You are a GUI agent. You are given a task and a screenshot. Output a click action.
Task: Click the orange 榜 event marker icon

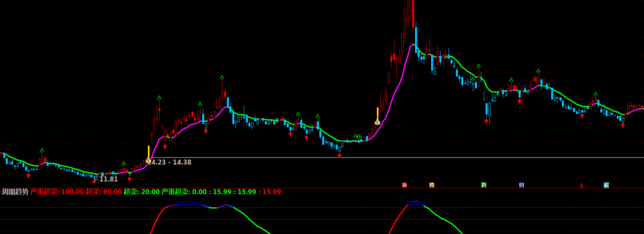(432, 185)
